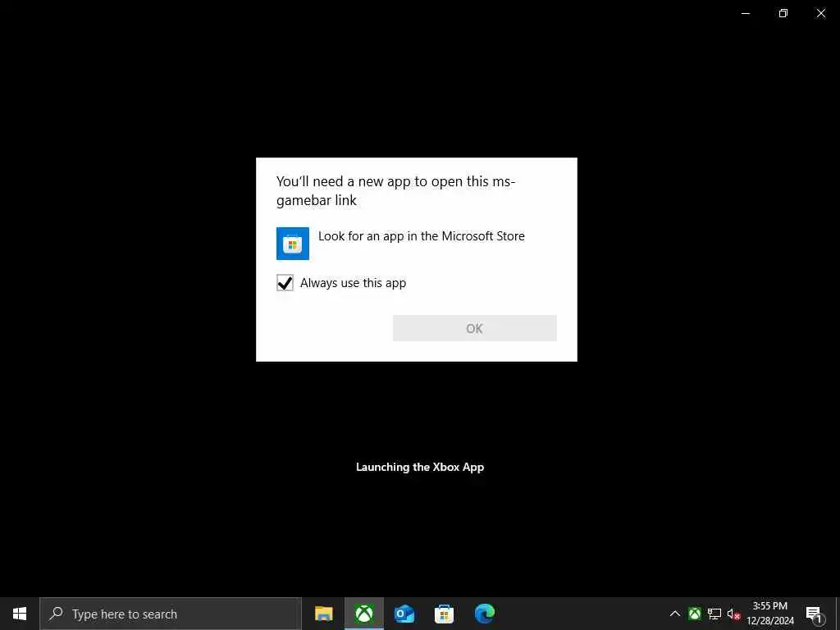Click the OK button in the dialog
Viewport: 840px width, 630px height.
tap(475, 328)
